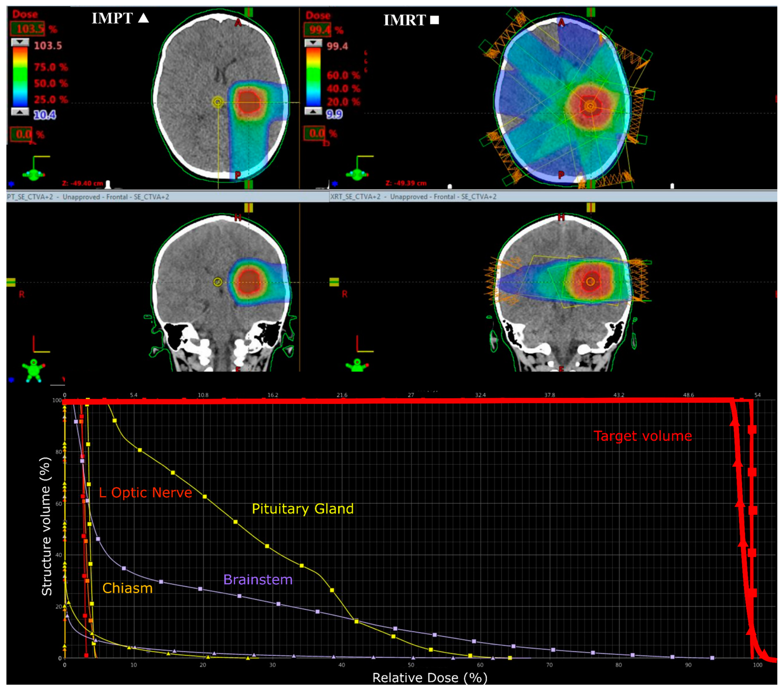Click the IMPT dose color wash scale bar

click(20, 77)
